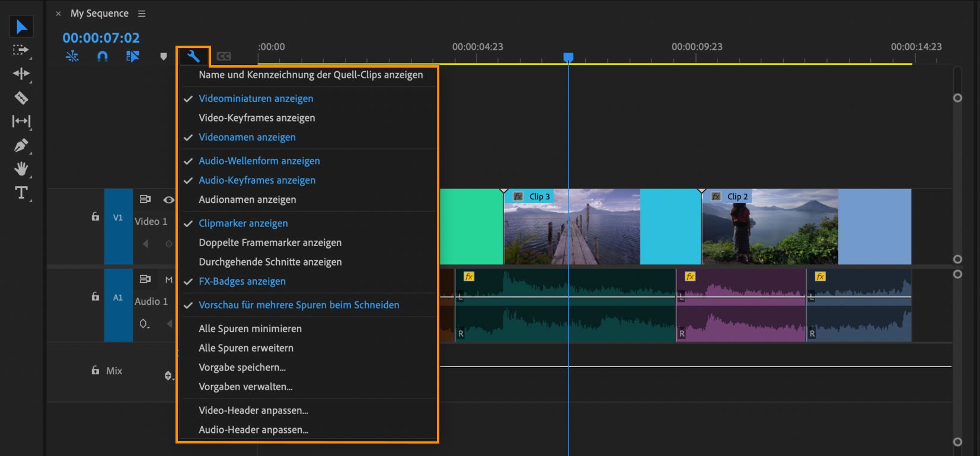Uncheck FX-Badges anzeigen option
The image size is (980, 456).
coord(242,282)
